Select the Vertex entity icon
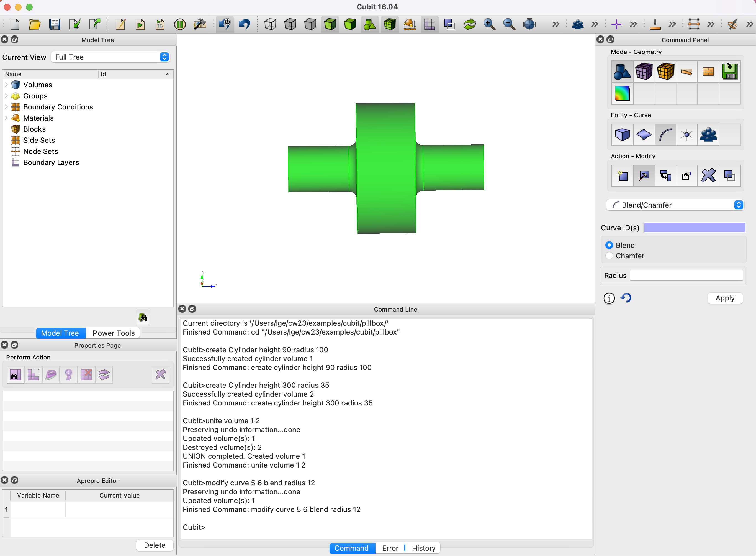756x556 pixels. point(687,135)
